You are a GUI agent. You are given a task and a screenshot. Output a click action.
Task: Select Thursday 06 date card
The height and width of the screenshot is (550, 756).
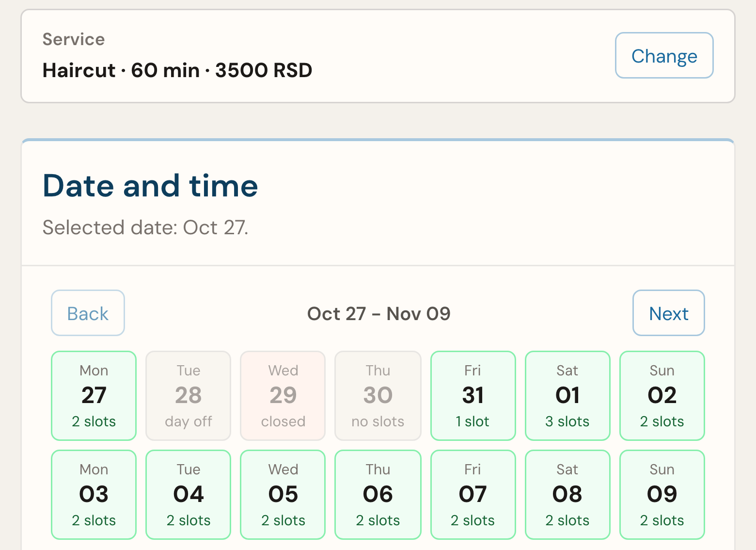click(378, 495)
